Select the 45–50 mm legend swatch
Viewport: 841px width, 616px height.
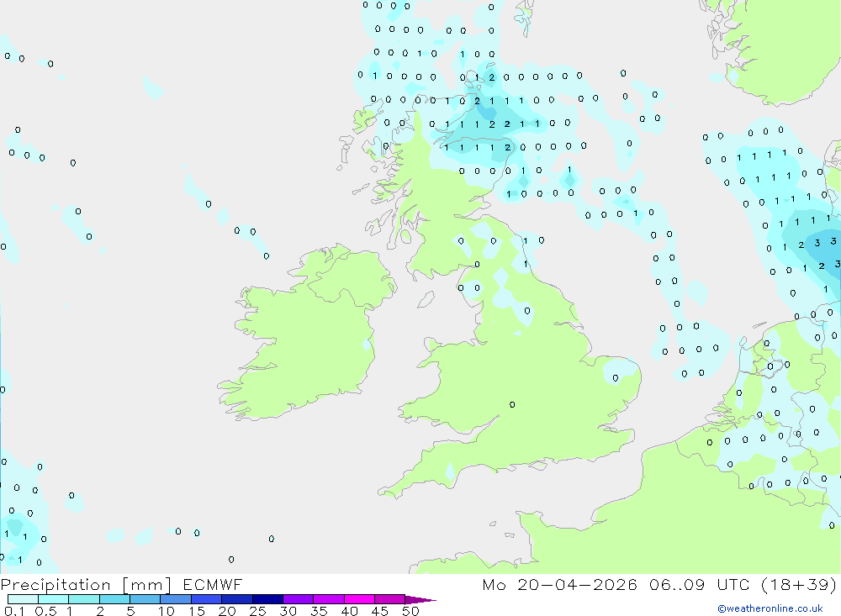tap(389, 599)
